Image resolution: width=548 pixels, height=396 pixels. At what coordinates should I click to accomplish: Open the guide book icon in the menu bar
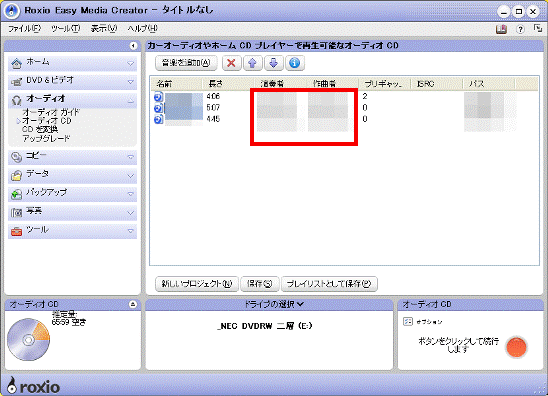tap(502, 29)
